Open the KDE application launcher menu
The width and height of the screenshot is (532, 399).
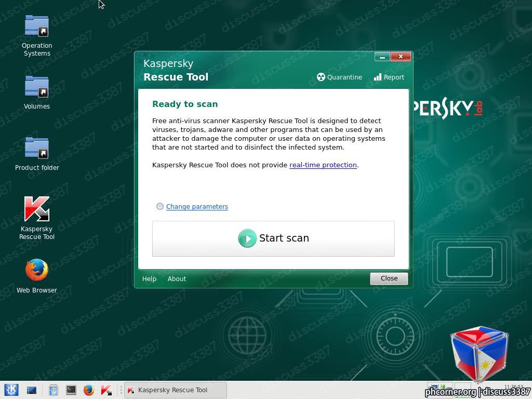(11, 390)
